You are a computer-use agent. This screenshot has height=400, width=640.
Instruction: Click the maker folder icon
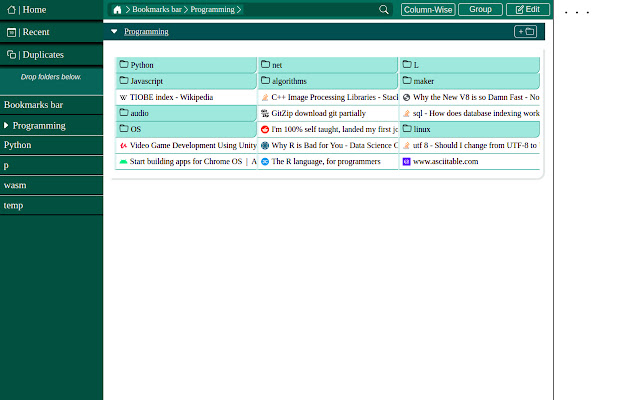(x=407, y=81)
